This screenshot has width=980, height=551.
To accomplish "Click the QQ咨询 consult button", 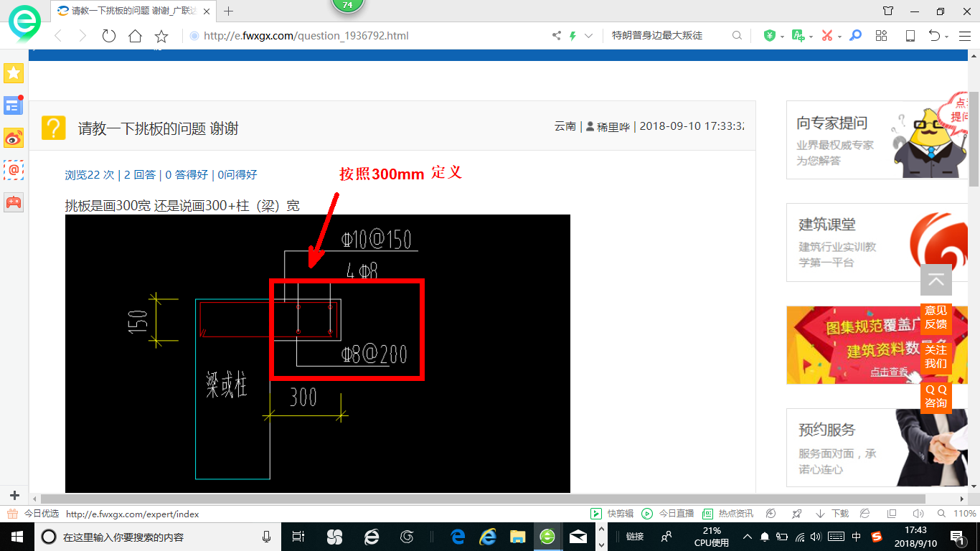I will tap(936, 396).
